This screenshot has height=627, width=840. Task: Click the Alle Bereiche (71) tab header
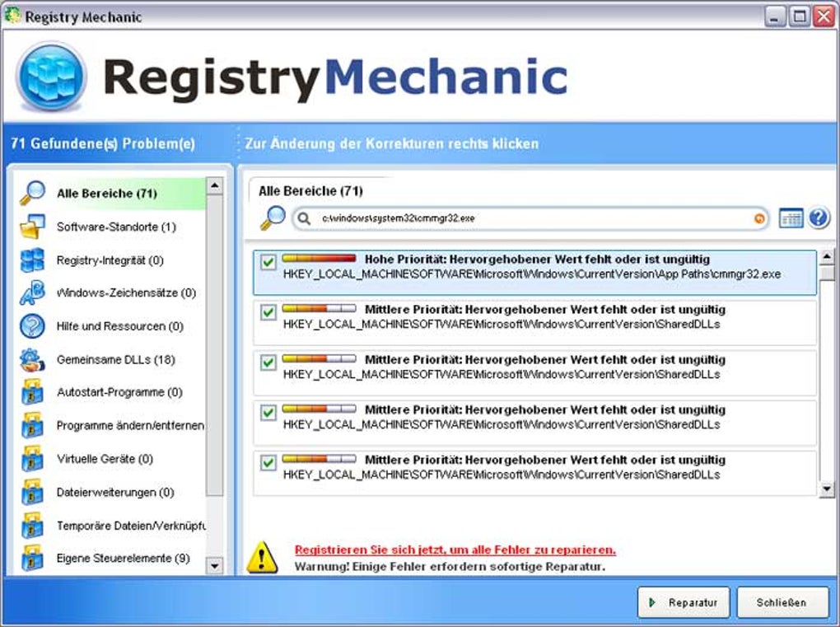pyautogui.click(x=310, y=191)
